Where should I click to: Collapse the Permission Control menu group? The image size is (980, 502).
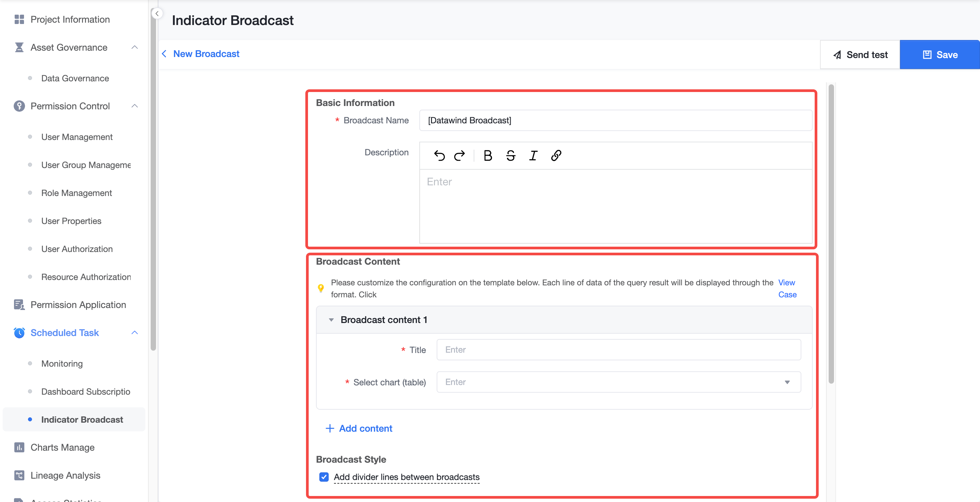135,106
